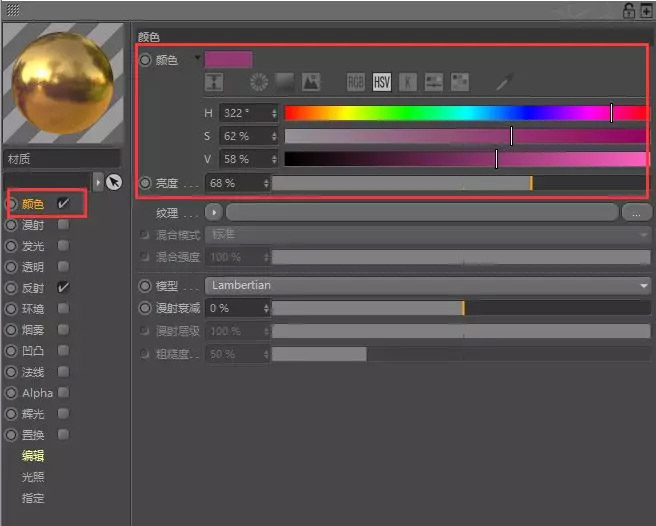
Task: Click the 亮度 68 % input field
Action: (234, 183)
